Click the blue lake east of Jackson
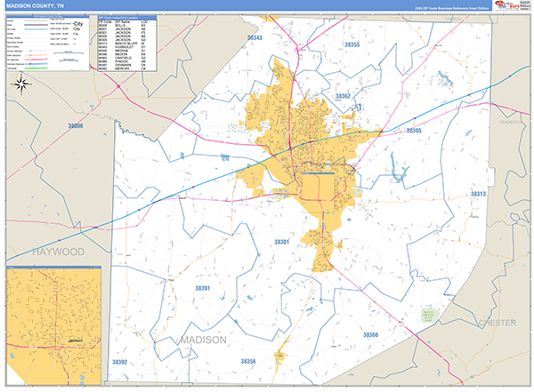Image resolution: width=534 pixels, height=392 pixels. coord(396,179)
